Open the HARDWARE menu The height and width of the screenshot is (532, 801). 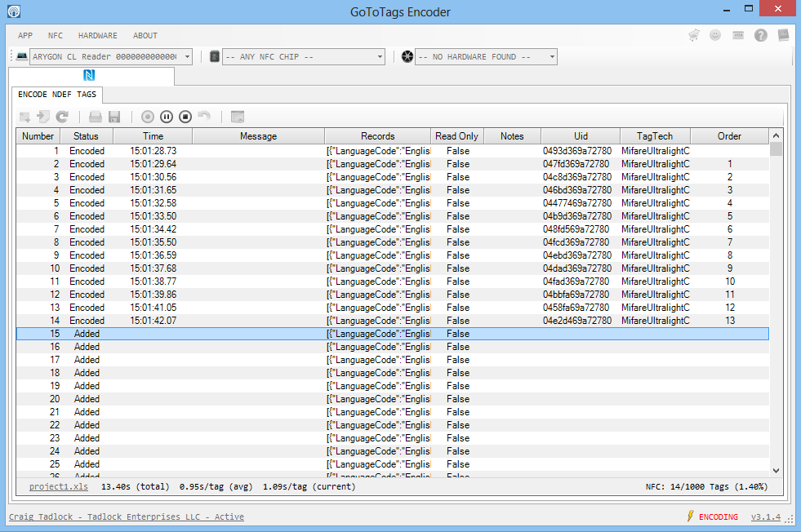(97, 36)
